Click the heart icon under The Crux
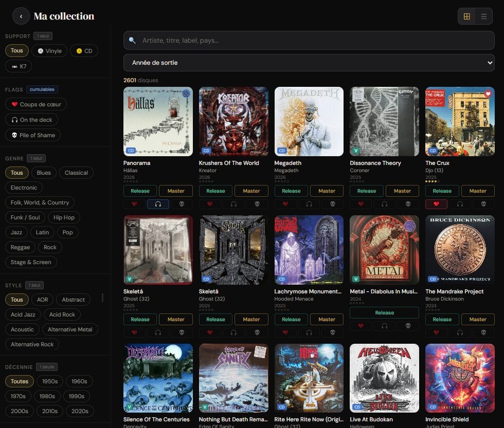The width and height of the screenshot is (504, 428). click(x=436, y=204)
